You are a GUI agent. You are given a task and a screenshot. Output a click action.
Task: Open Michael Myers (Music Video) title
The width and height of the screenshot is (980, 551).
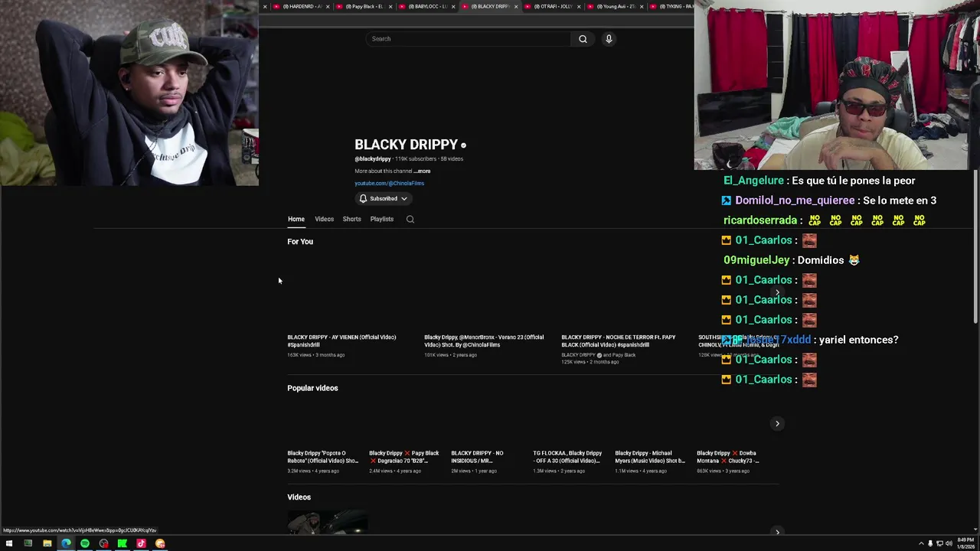(650, 457)
